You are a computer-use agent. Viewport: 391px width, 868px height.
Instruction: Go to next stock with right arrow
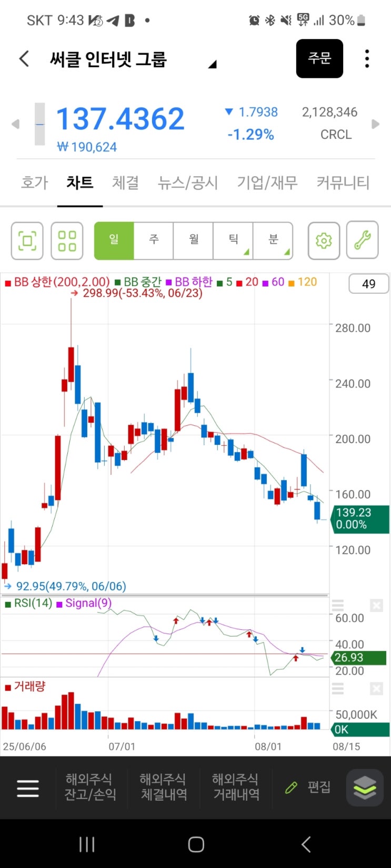(x=375, y=124)
